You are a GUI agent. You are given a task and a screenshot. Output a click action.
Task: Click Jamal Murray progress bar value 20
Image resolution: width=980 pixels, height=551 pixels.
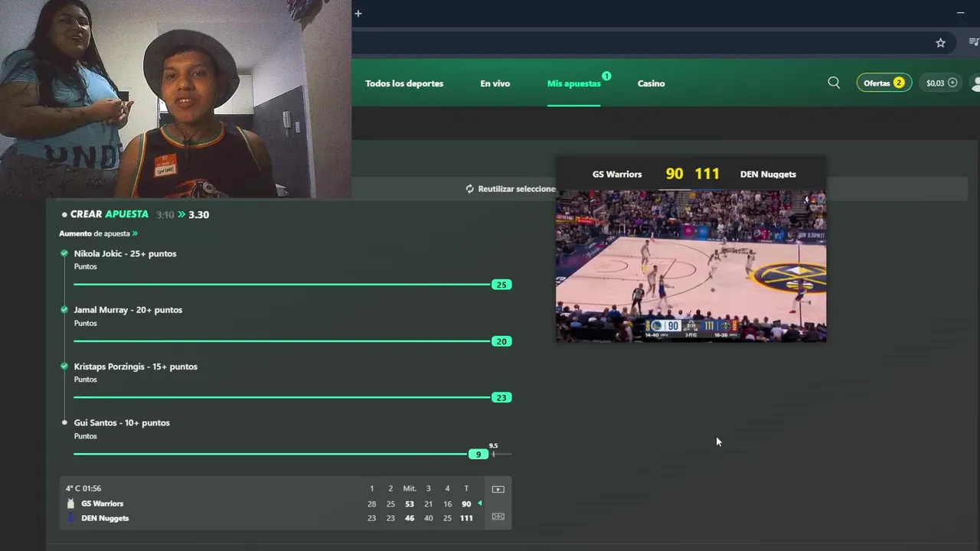[501, 341]
